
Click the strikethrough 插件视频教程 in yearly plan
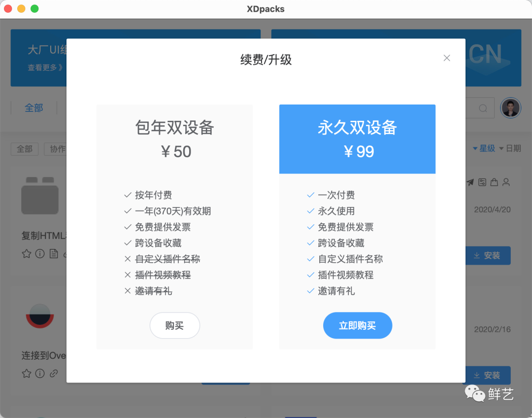tap(163, 275)
